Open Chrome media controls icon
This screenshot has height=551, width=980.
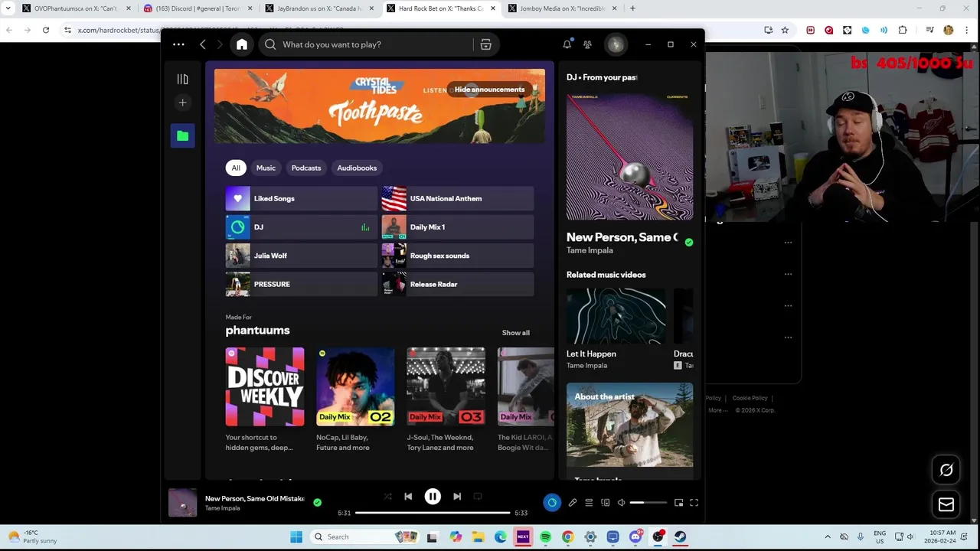[x=929, y=30]
